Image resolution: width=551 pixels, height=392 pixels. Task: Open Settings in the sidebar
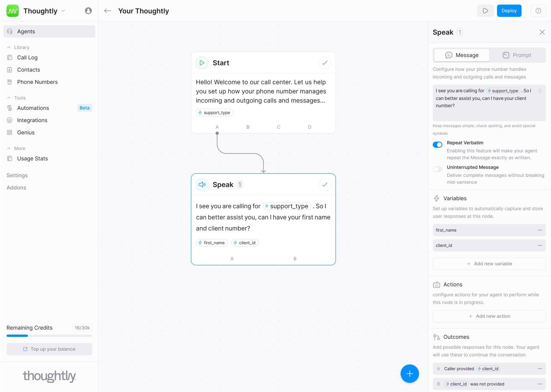pyautogui.click(x=17, y=175)
